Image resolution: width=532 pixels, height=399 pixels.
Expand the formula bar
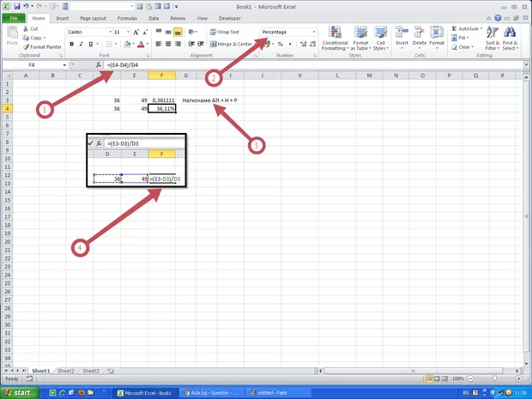click(x=526, y=64)
